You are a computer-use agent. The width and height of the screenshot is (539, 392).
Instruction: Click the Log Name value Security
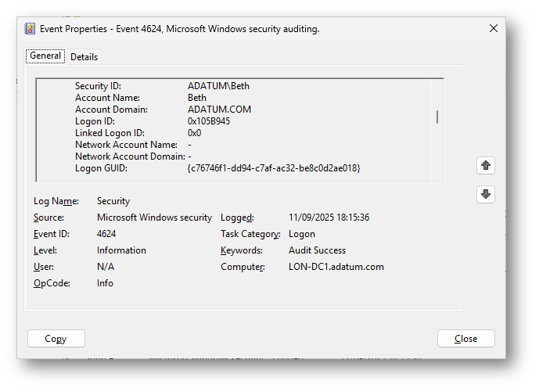point(113,201)
